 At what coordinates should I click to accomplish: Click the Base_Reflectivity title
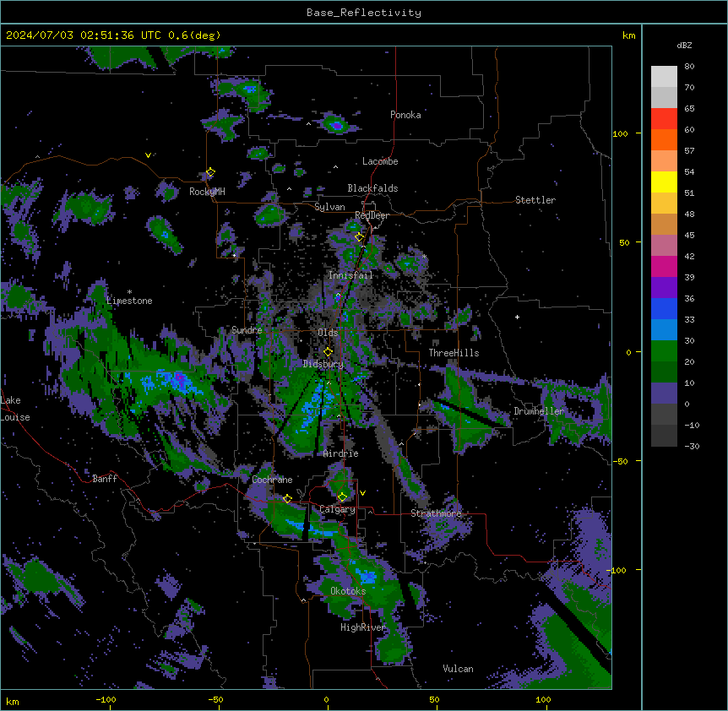364,13
